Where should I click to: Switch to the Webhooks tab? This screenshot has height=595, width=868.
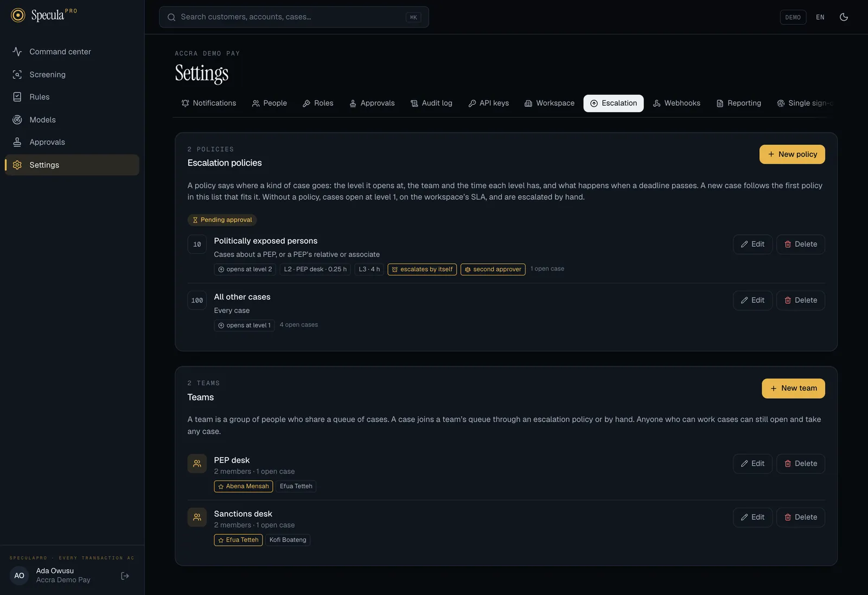(676, 103)
